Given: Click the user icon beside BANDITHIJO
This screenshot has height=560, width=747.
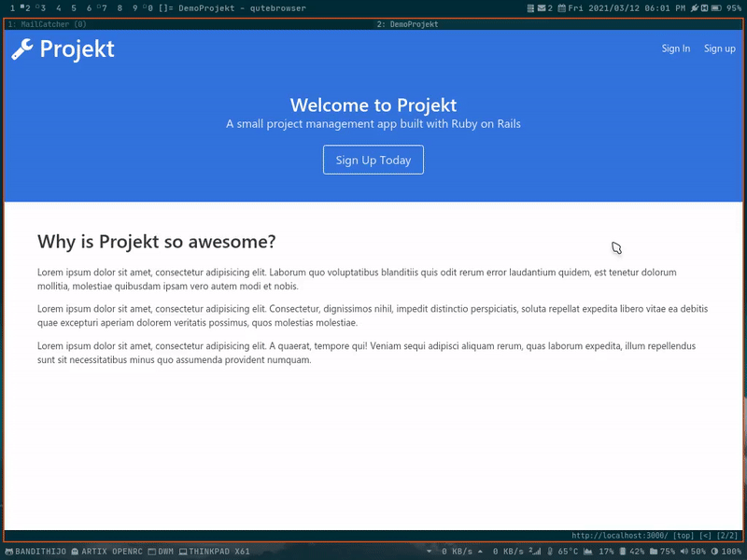Looking at the screenshot, I should (x=9, y=552).
